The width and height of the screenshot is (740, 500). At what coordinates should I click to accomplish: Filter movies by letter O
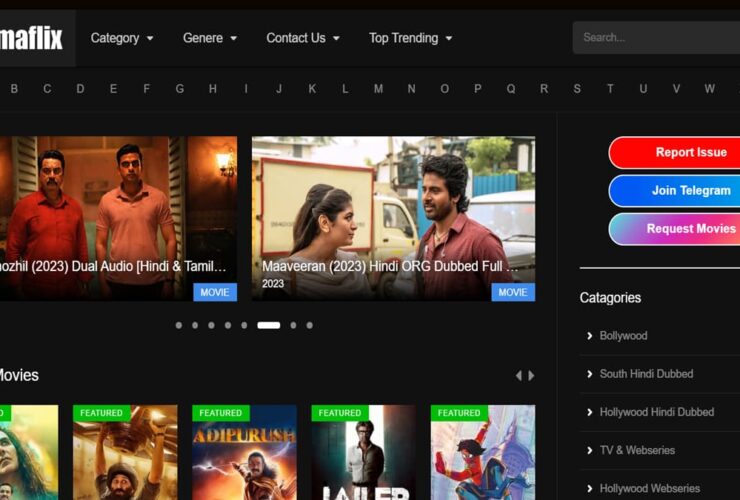coord(445,89)
